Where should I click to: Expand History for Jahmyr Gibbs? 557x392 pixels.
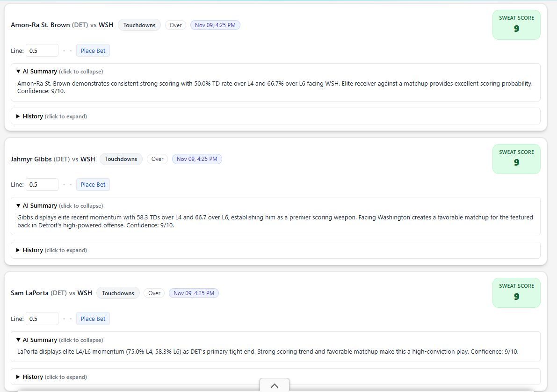tap(275, 250)
